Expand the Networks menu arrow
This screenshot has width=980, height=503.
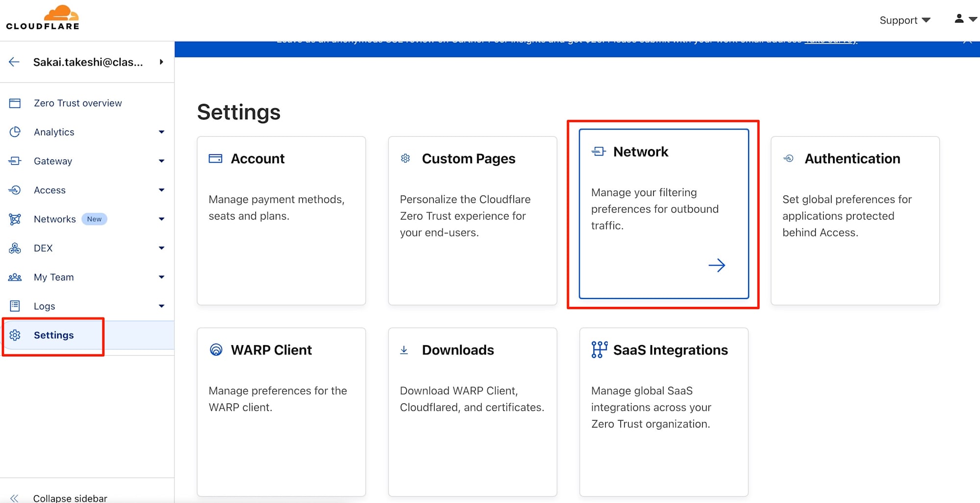click(162, 219)
